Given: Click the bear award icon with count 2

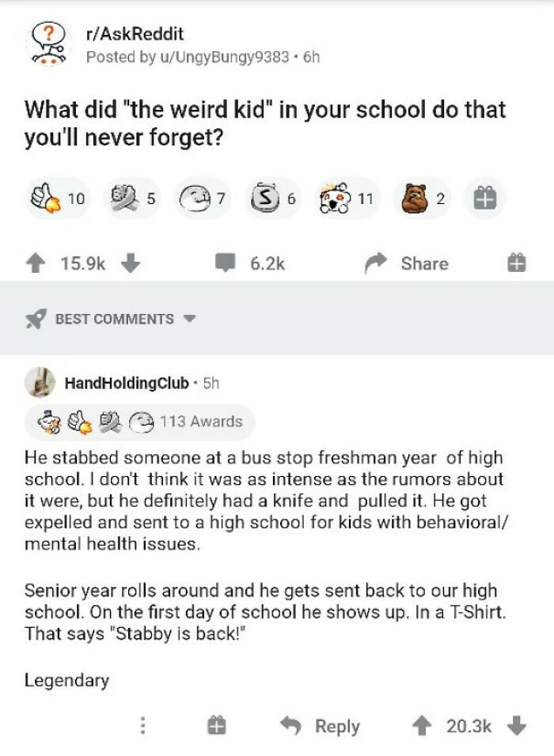Looking at the screenshot, I should pos(413,197).
